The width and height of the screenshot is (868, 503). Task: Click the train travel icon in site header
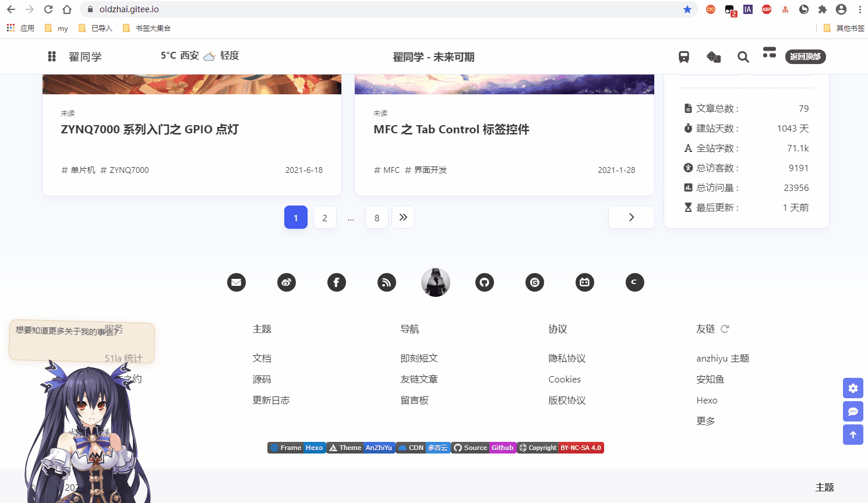684,56
